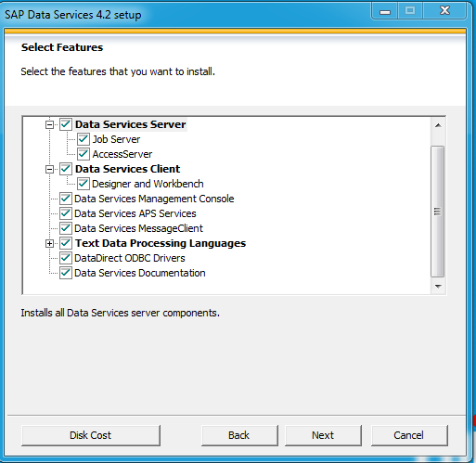Go Back to previous step

coord(239,435)
